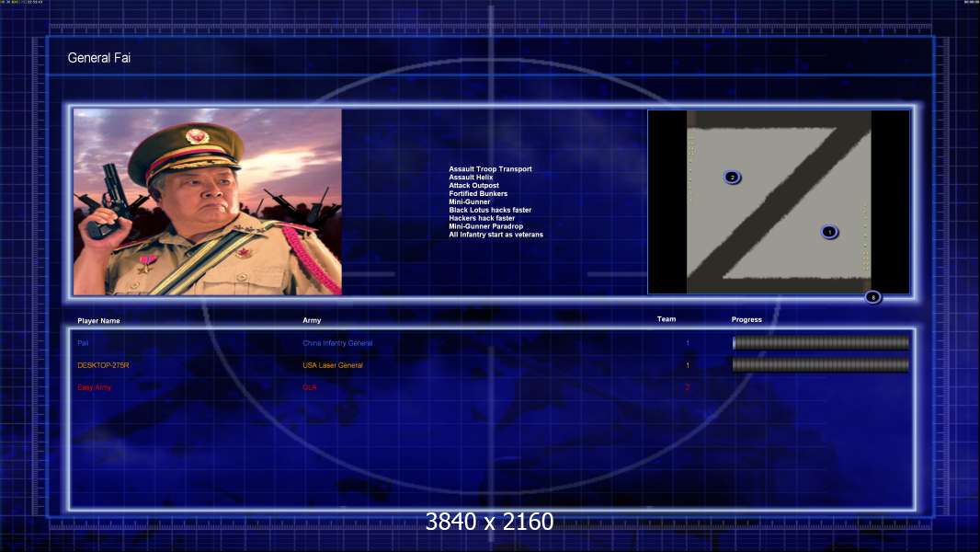Click "Black Lotus hacks faster" line

pyautogui.click(x=490, y=210)
